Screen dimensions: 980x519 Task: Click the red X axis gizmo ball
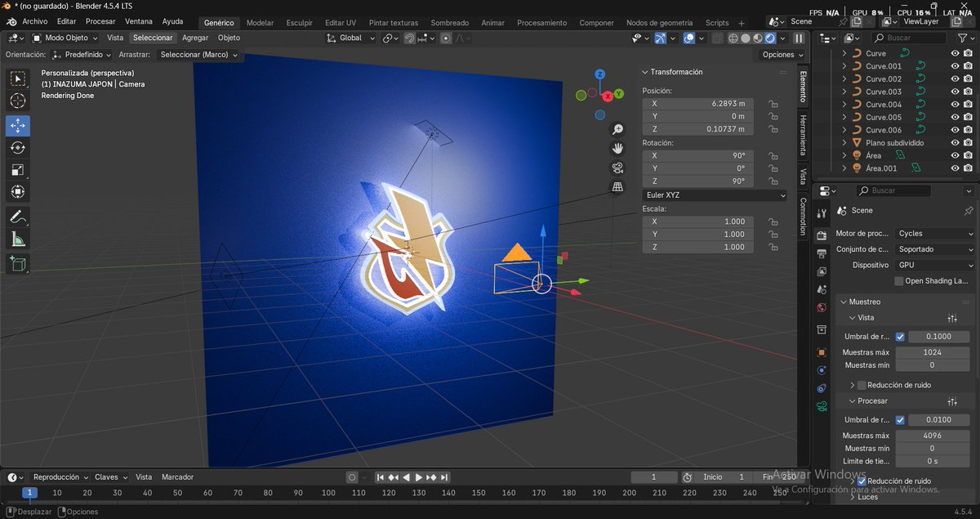(606, 95)
